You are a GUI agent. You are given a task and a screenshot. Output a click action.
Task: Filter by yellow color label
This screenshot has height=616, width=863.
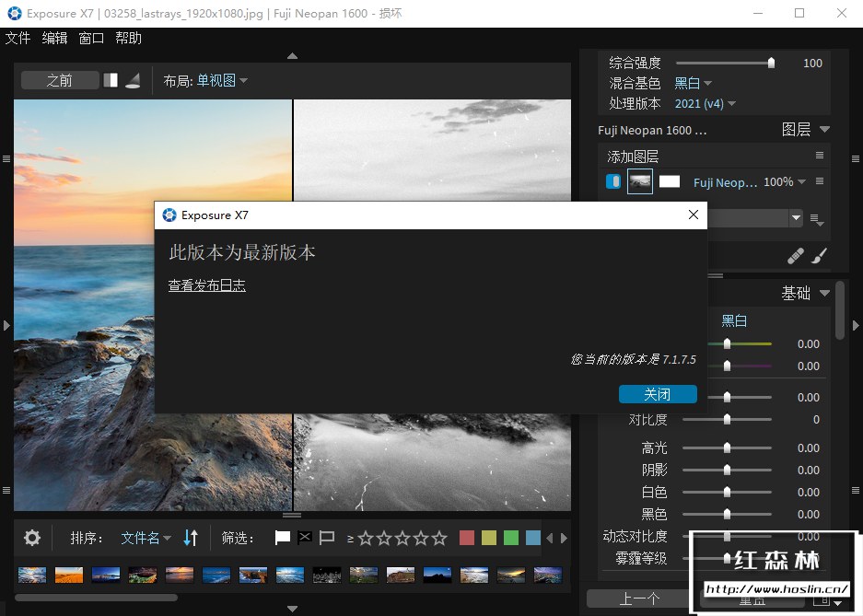click(x=489, y=538)
